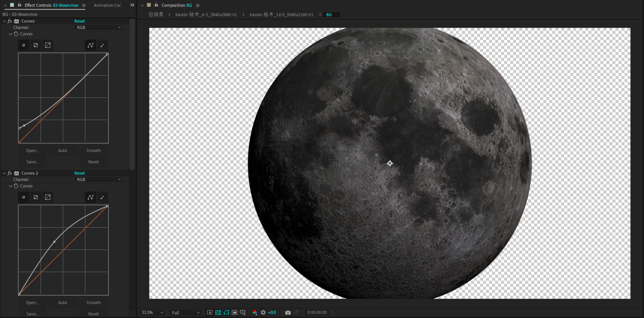The width and height of the screenshot is (644, 318).
Task: Click the Curves 2 effect preset animation icon
Action: click(x=16, y=173)
